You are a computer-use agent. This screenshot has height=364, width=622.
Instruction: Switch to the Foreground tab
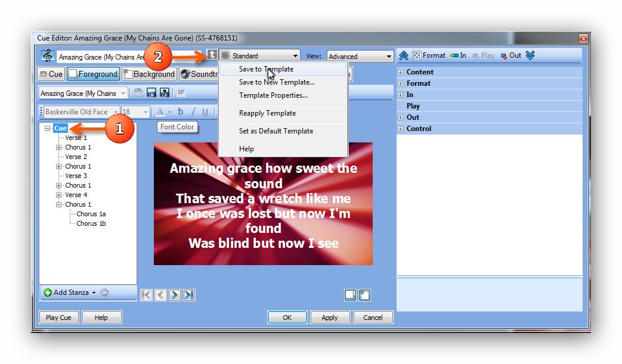click(93, 74)
